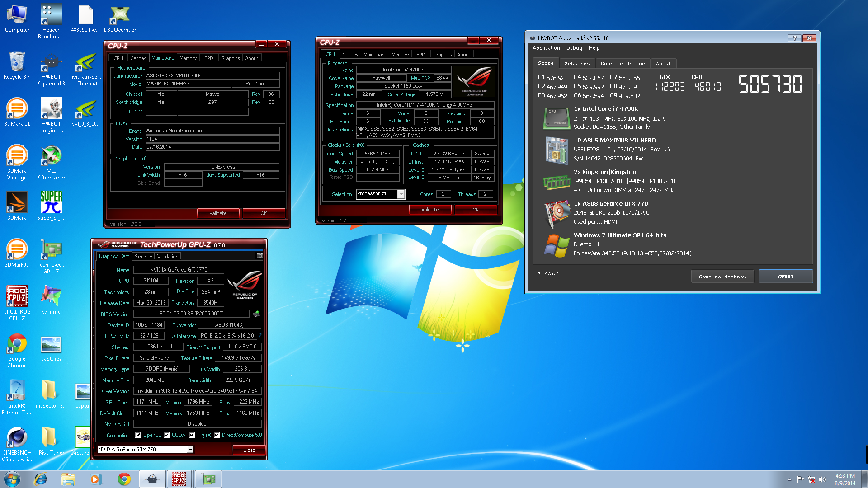
Task: Open the capture2 image on desktop
Action: pos(51,349)
